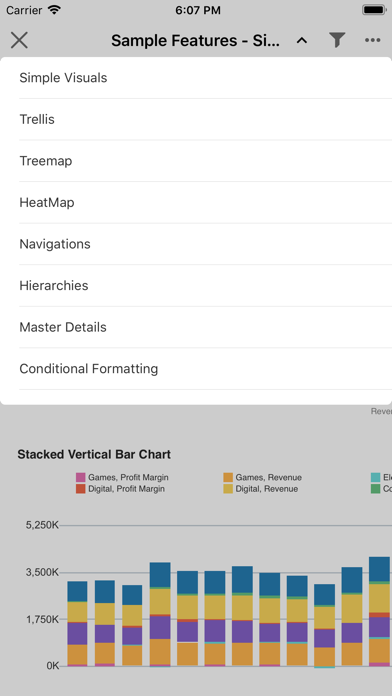Open the Treemap canvas
392x696 pixels.
[196, 161]
